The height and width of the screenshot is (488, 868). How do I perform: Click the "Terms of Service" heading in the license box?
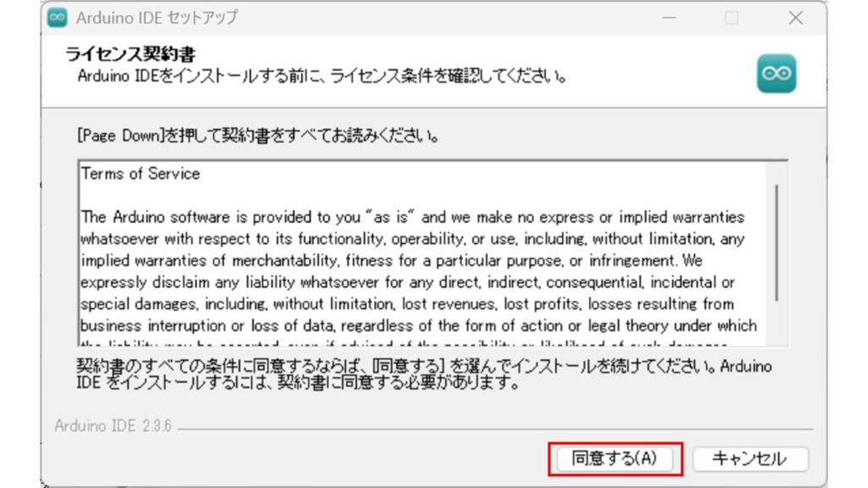[141, 174]
